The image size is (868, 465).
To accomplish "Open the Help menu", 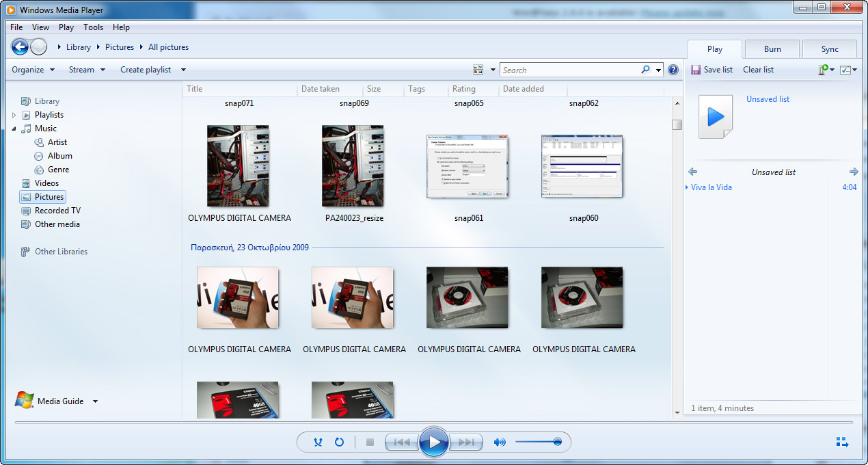I will 121,27.
